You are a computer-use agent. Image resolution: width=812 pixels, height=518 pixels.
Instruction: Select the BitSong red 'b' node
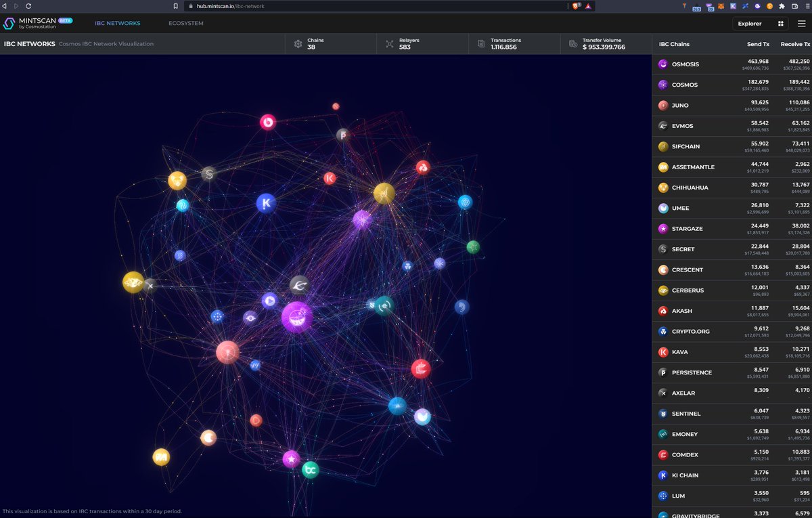tap(268, 122)
